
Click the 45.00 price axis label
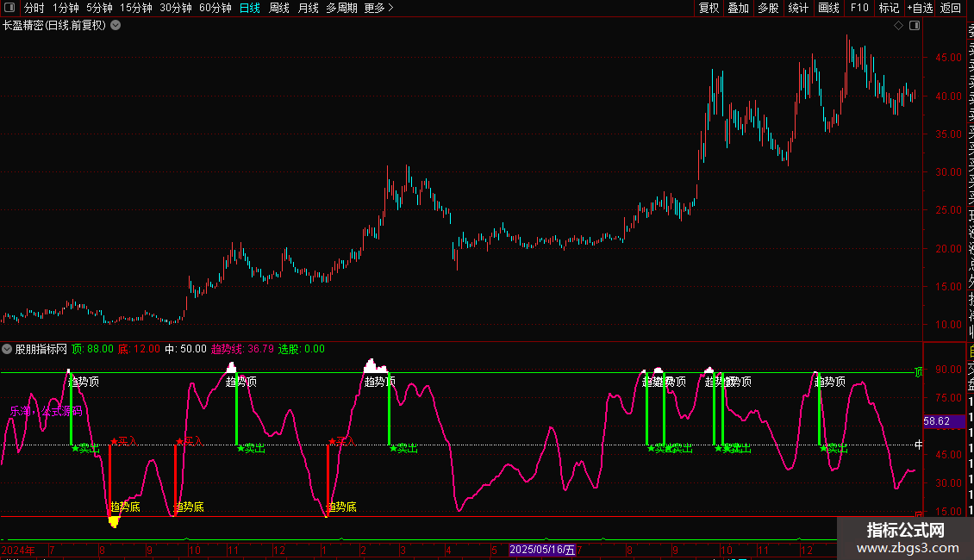click(x=948, y=57)
